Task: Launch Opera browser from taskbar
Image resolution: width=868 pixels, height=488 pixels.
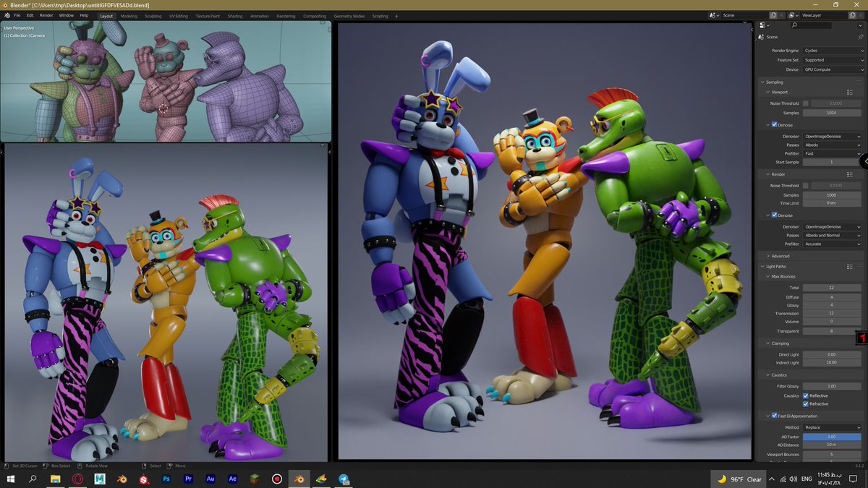Action: pyautogui.click(x=77, y=479)
